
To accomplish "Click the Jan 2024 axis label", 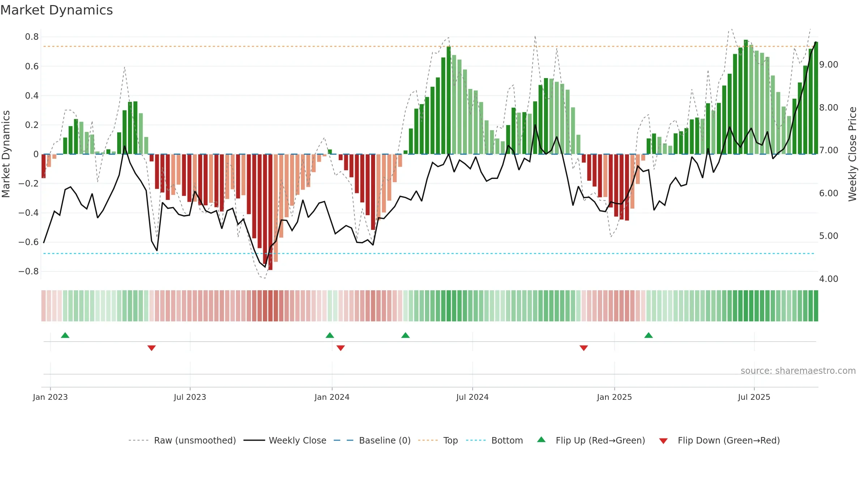I will pos(332,397).
